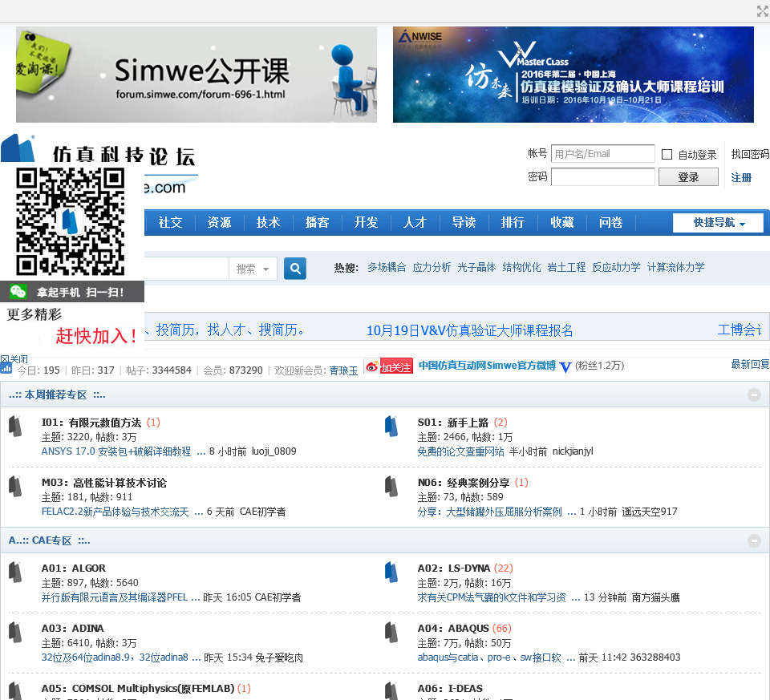Viewport: 770px width, 700px height.
Task: Click the forum icon beside A06 I-DEAS
Action: coord(391,691)
